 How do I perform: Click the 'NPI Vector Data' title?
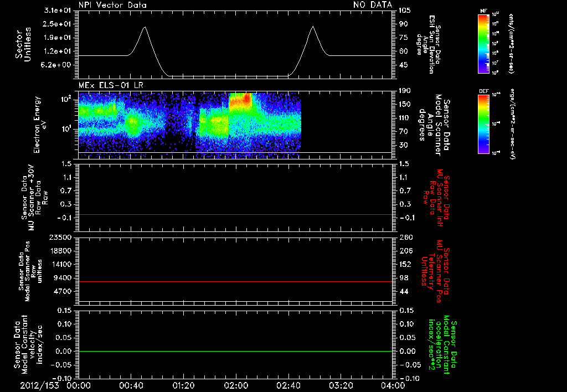112,5
